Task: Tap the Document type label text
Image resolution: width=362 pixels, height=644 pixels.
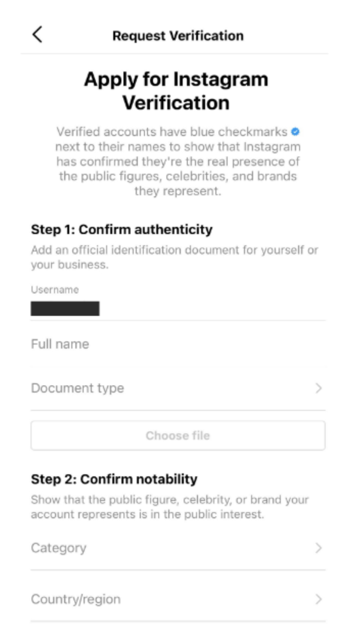Action: (77, 388)
